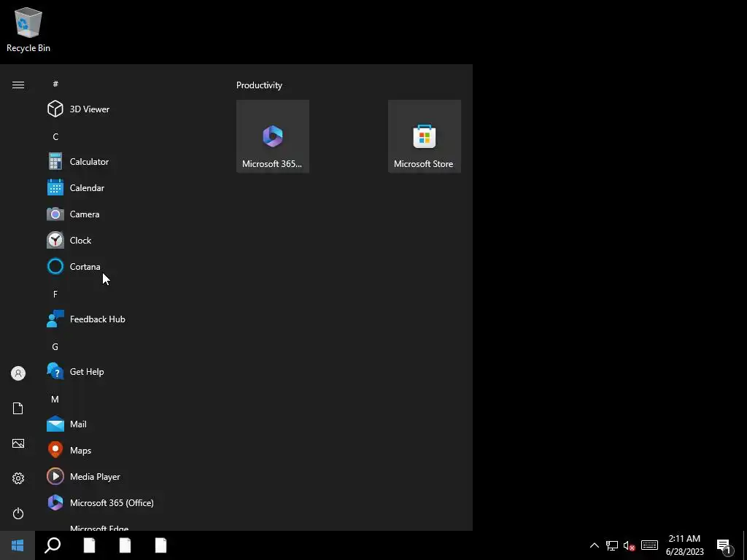Click the 'C' letter group header
747x560 pixels.
[x=55, y=136]
